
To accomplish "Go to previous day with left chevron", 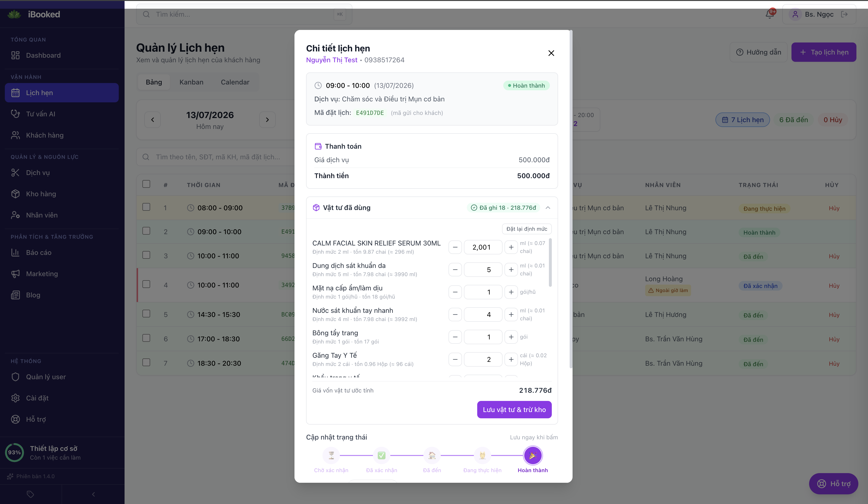I will [153, 120].
